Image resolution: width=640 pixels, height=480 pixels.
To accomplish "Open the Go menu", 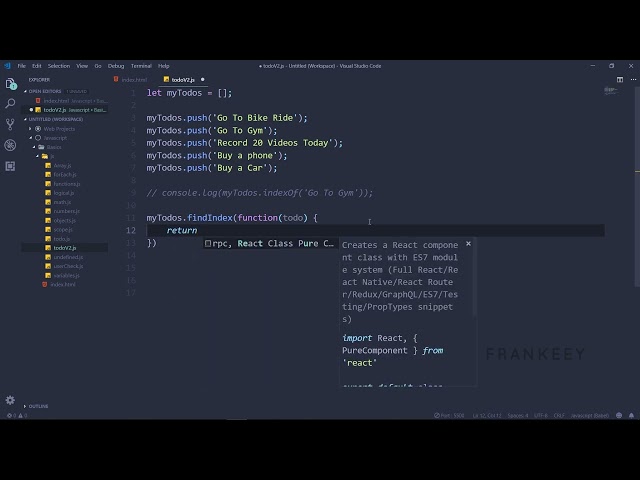I will click(98, 66).
